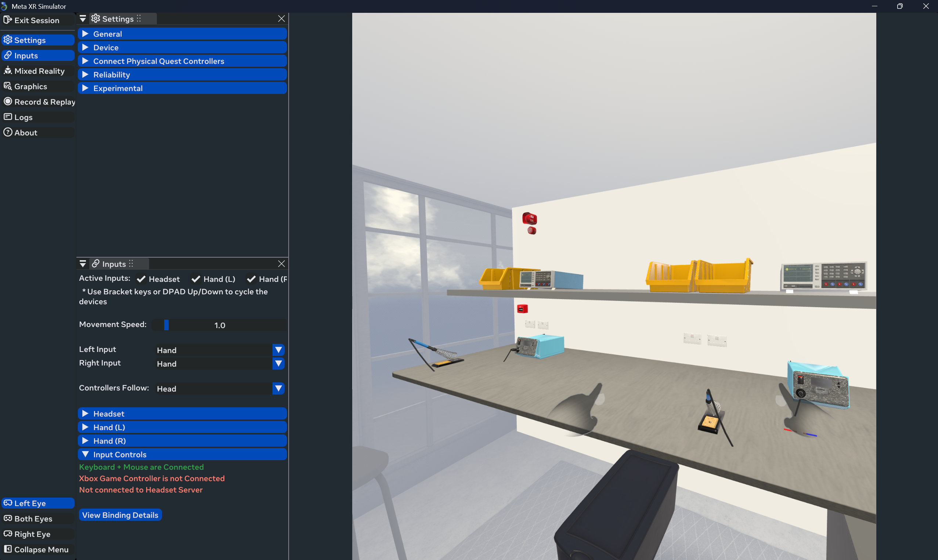Close the Inputs panel
938x560 pixels.
[x=281, y=264]
